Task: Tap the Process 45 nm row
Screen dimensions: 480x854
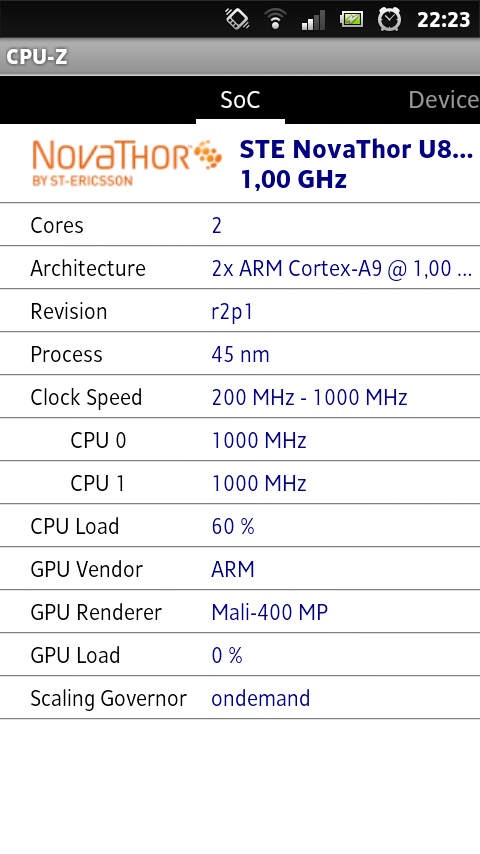Action: 240,354
